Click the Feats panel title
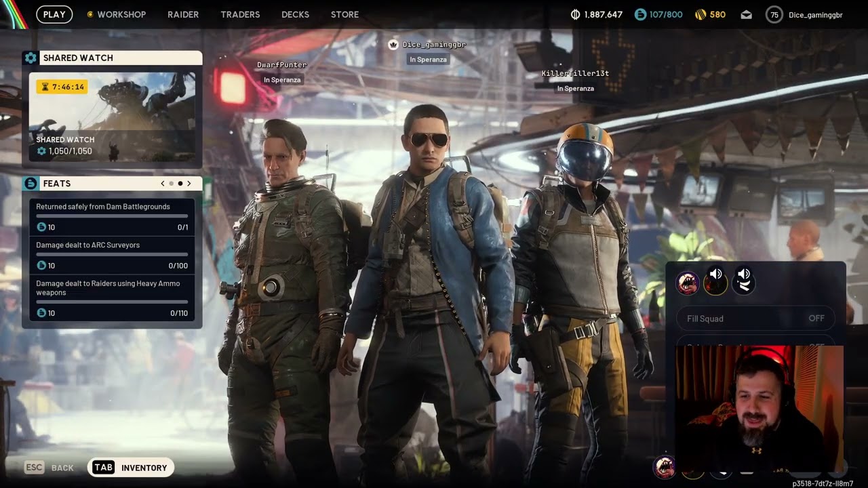The image size is (868, 488). pos(57,184)
